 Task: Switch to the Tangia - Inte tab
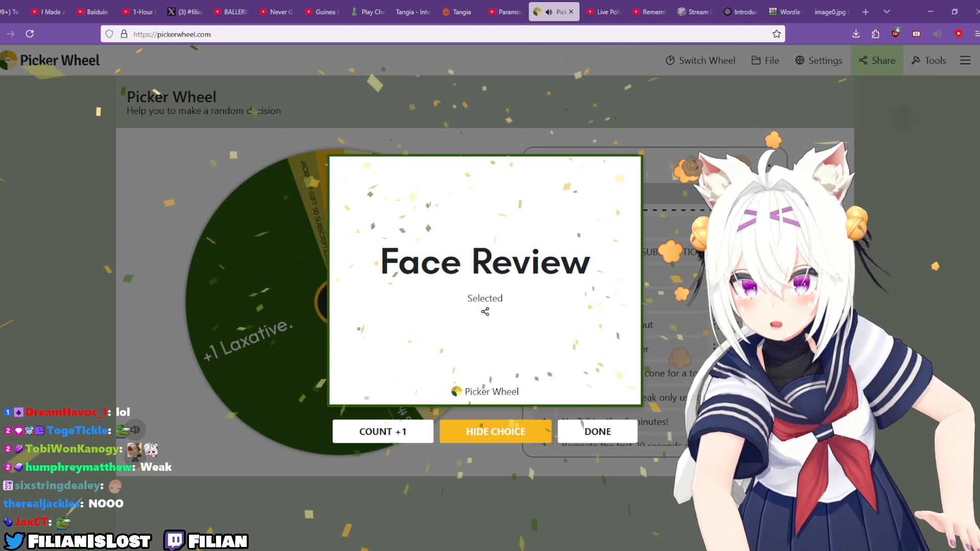pyautogui.click(x=413, y=12)
